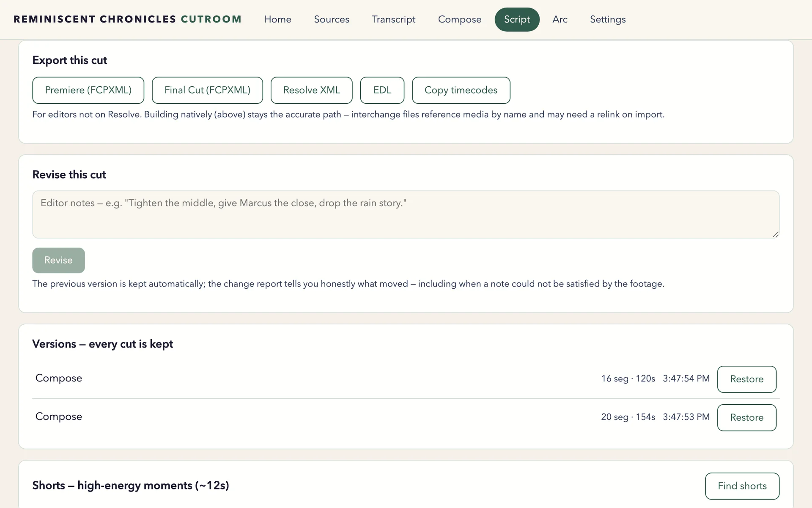Open the Home tab
The image size is (812, 508).
(277, 19)
